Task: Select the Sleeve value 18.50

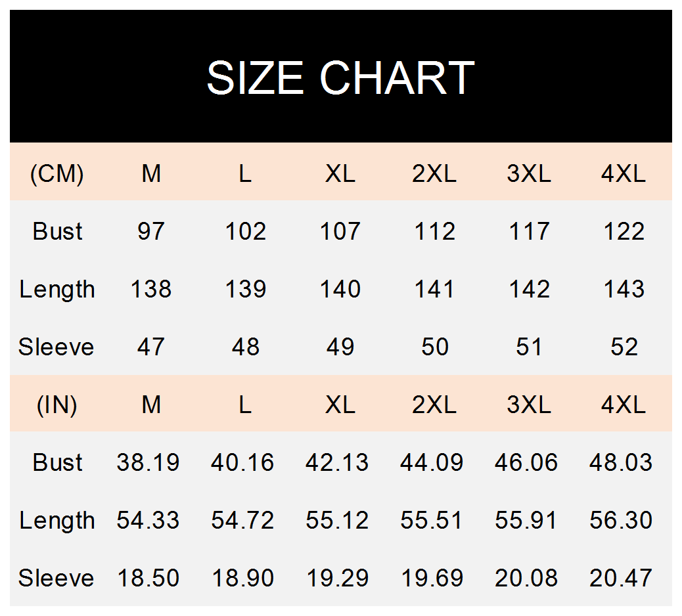Action: tap(148, 578)
